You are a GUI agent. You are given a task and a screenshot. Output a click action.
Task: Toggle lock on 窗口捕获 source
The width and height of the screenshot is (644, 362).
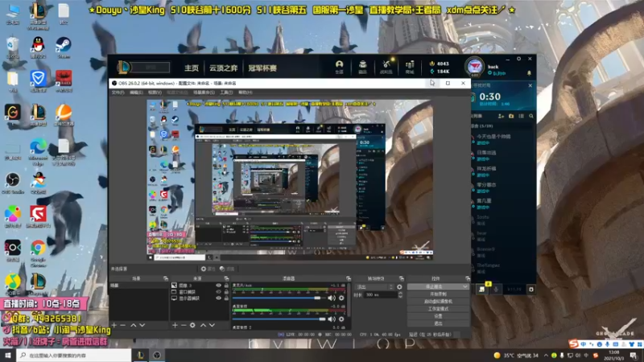pyautogui.click(x=226, y=292)
